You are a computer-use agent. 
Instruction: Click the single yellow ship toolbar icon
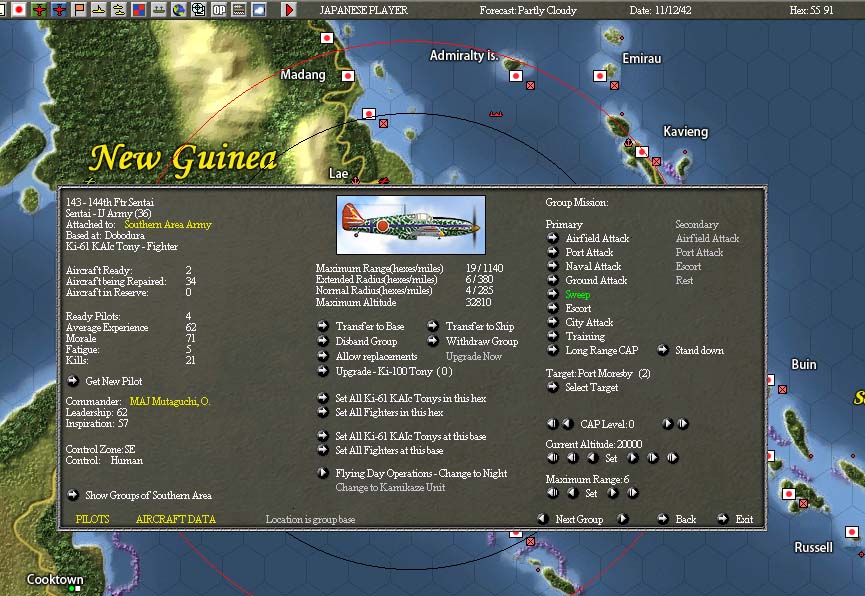tap(99, 9)
